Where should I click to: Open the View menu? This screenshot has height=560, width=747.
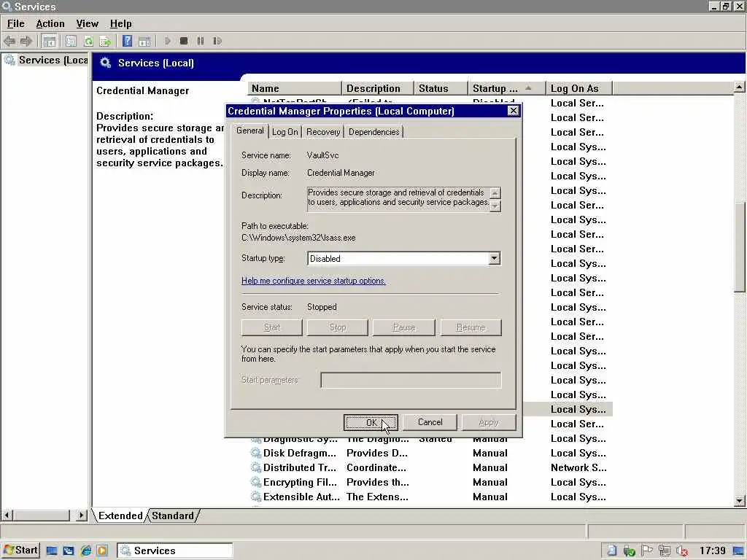88,23
